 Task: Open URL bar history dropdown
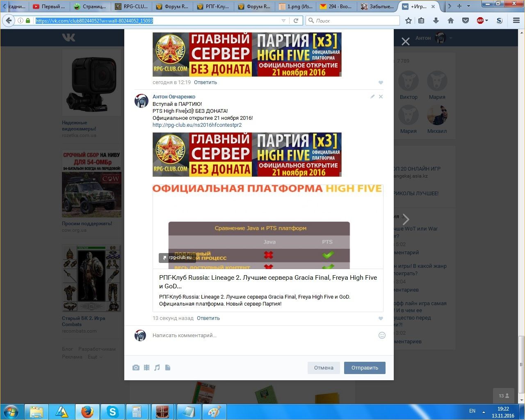(283, 21)
